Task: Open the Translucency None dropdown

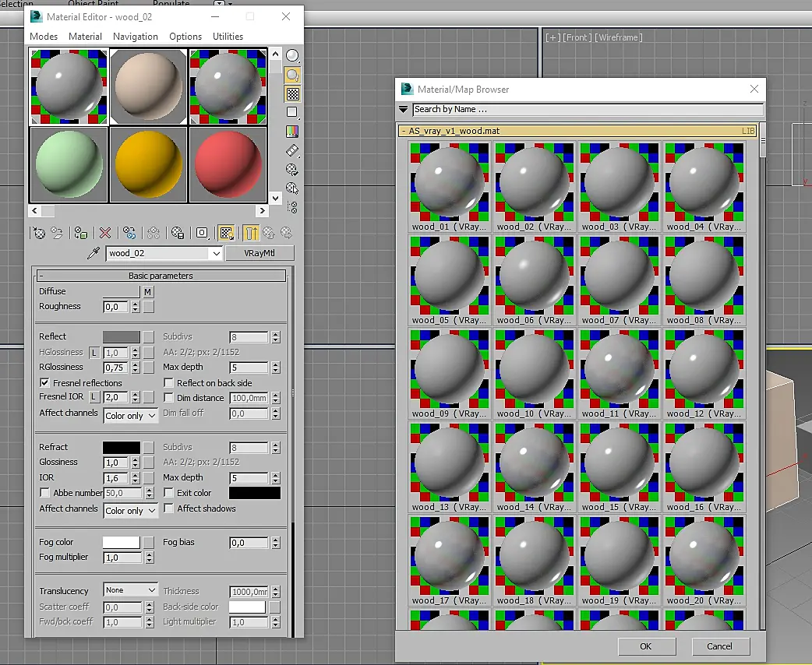Action: [130, 590]
